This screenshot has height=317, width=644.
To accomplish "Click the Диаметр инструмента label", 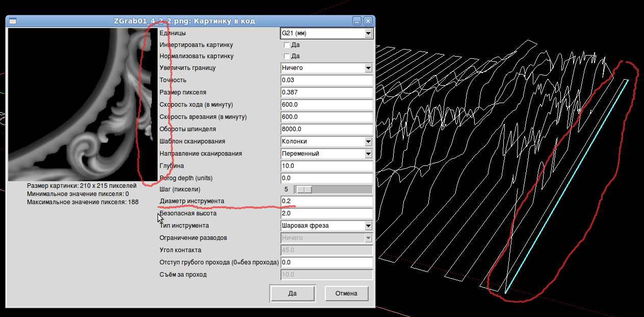I will coord(192,201).
